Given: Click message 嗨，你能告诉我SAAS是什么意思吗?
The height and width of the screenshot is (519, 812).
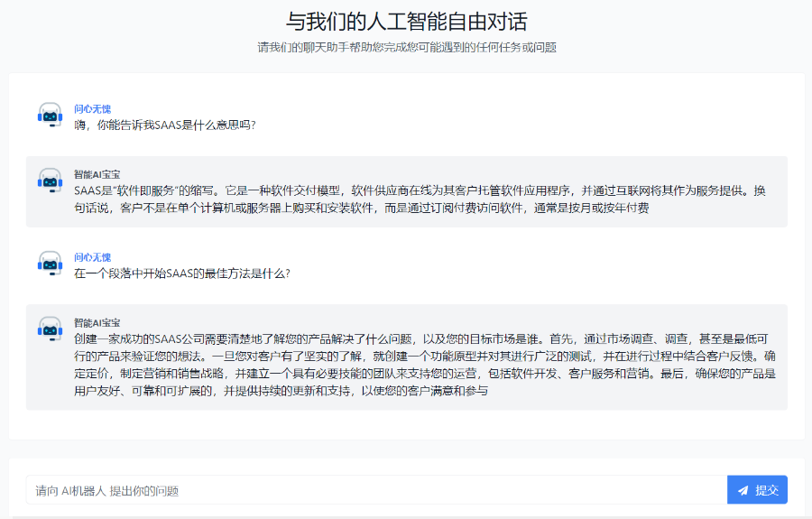Looking at the screenshot, I should pyautogui.click(x=165, y=125).
